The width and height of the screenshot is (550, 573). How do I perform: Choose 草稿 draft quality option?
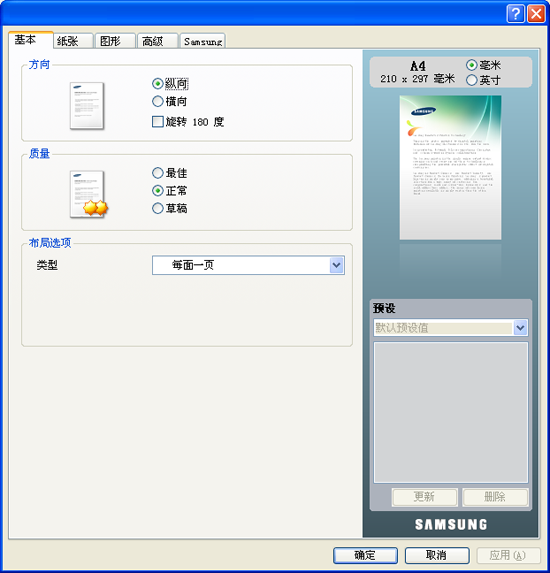[x=170, y=208]
